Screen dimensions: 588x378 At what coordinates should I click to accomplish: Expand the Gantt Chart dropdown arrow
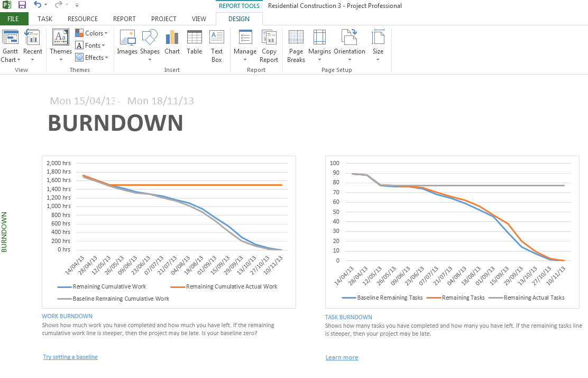[x=19, y=60]
